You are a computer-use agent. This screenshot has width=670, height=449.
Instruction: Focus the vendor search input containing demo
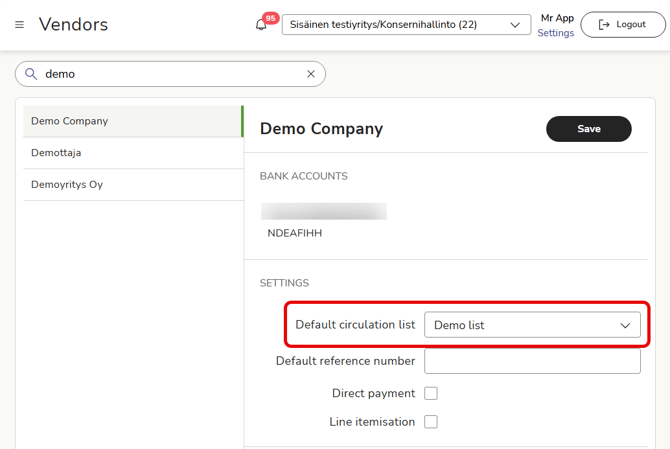click(170, 74)
